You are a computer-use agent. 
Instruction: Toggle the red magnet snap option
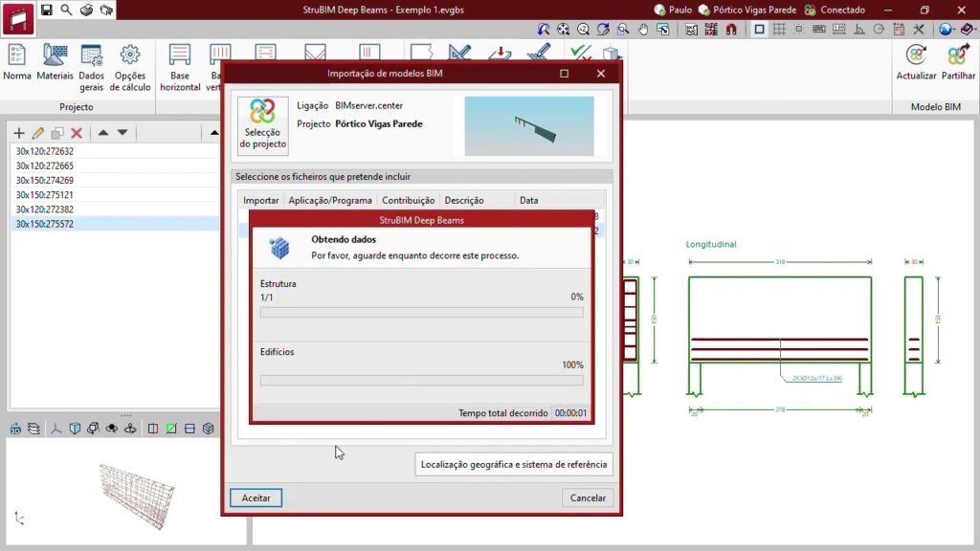pos(732,30)
